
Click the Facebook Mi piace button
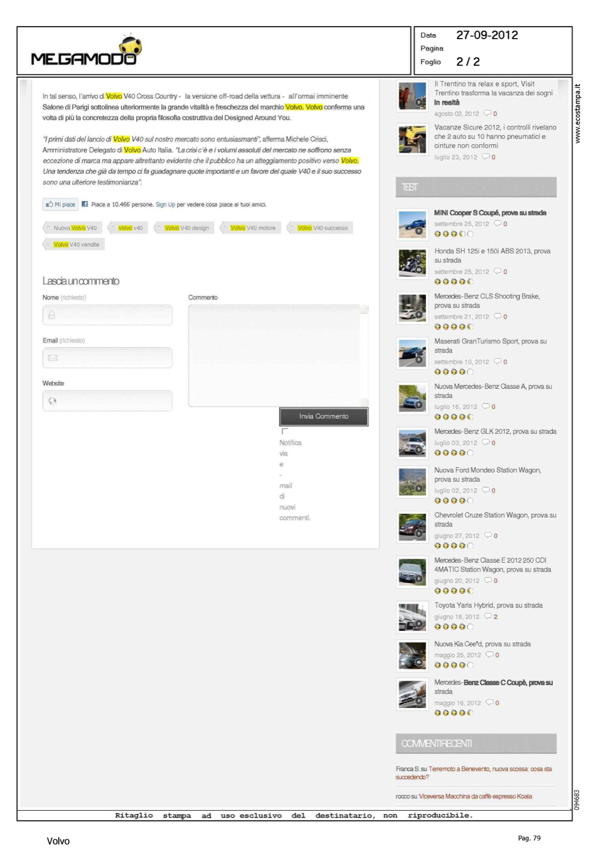[x=61, y=205]
